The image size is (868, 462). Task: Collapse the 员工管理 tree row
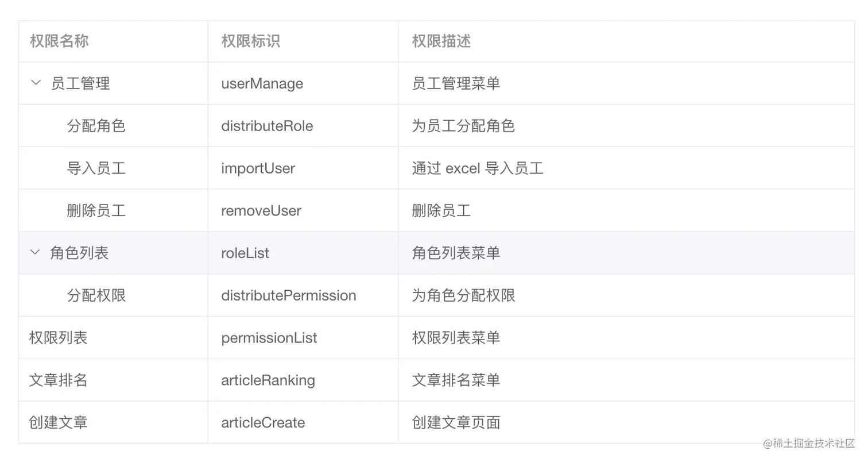(36, 83)
